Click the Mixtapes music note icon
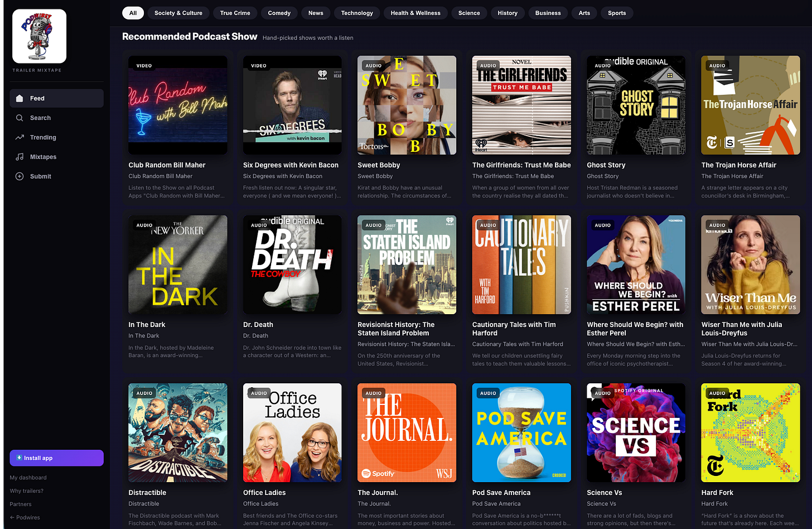 pos(20,157)
